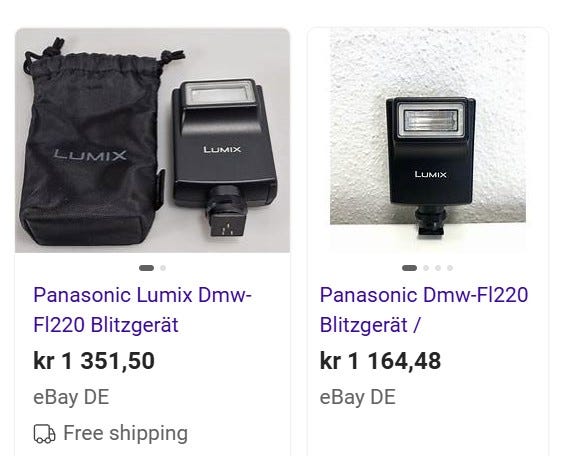Click the kr 1 164,48 price

(380, 361)
